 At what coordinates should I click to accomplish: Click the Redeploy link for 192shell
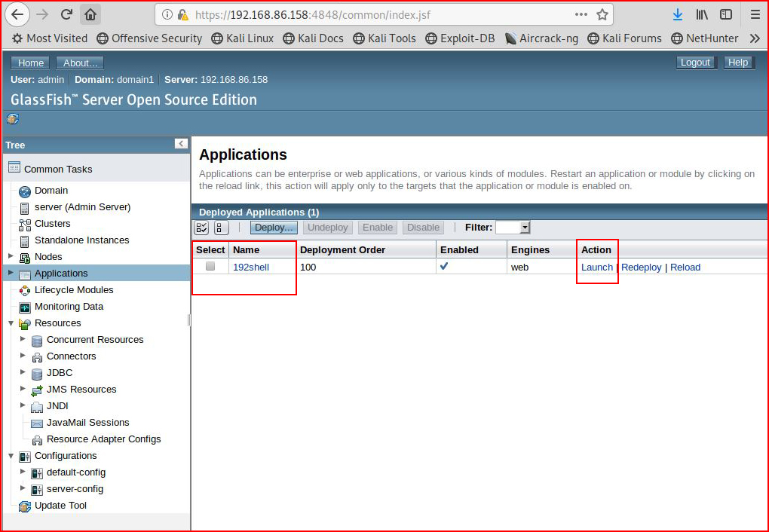point(641,268)
